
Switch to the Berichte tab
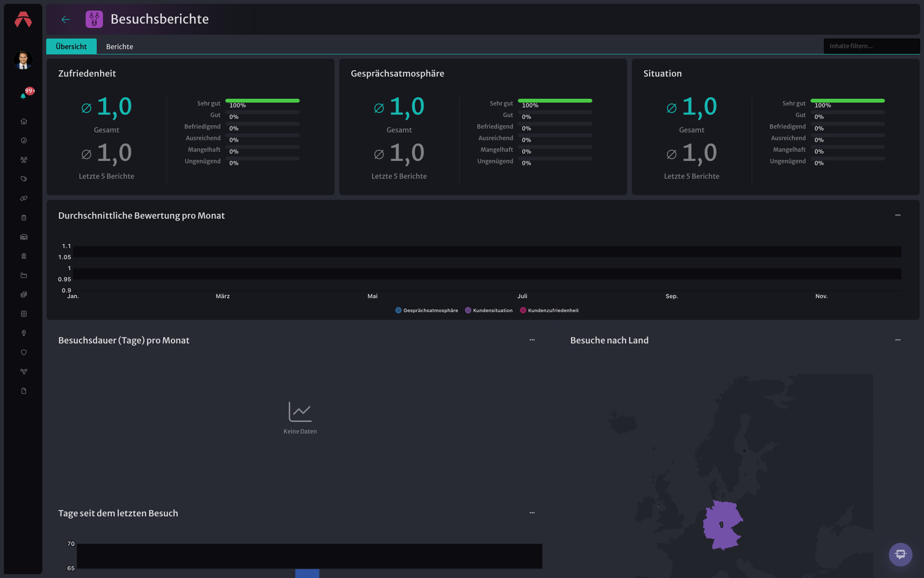[x=119, y=46]
